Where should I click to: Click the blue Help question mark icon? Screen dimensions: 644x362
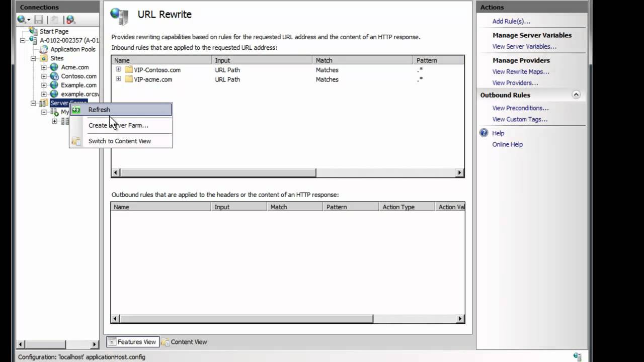coord(484,133)
